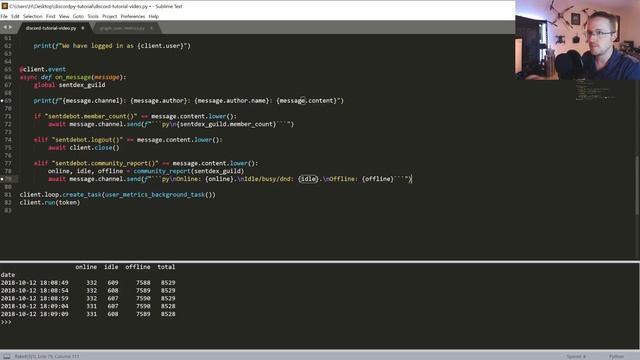The width and height of the screenshot is (640, 360).
Task: Click the Sublime Text icon in the title bar
Action: [x=4, y=6]
